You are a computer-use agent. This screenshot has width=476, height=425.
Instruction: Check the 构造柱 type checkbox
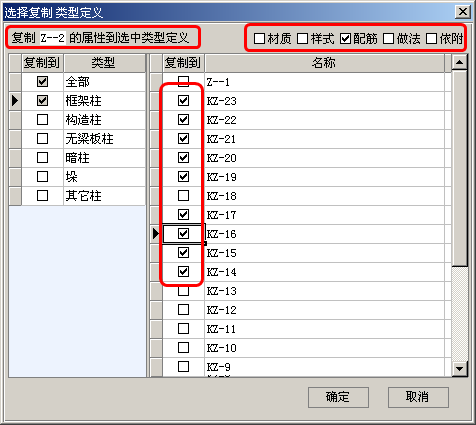(42, 120)
